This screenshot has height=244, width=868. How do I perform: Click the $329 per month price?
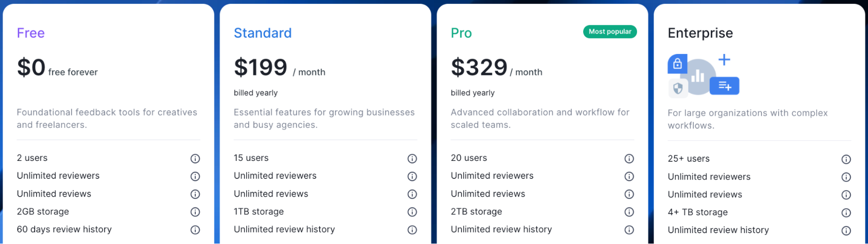[496, 68]
